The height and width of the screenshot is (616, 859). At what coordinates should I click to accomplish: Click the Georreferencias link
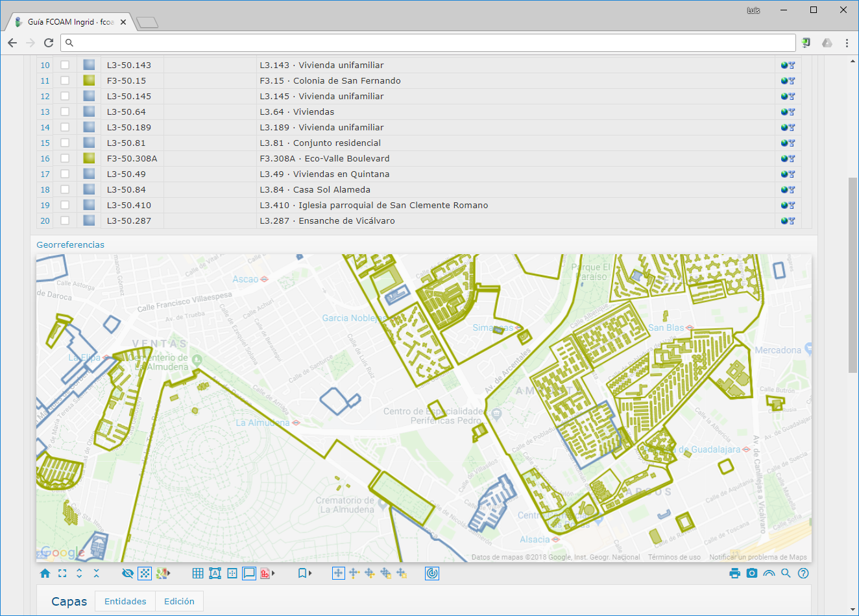pos(70,244)
